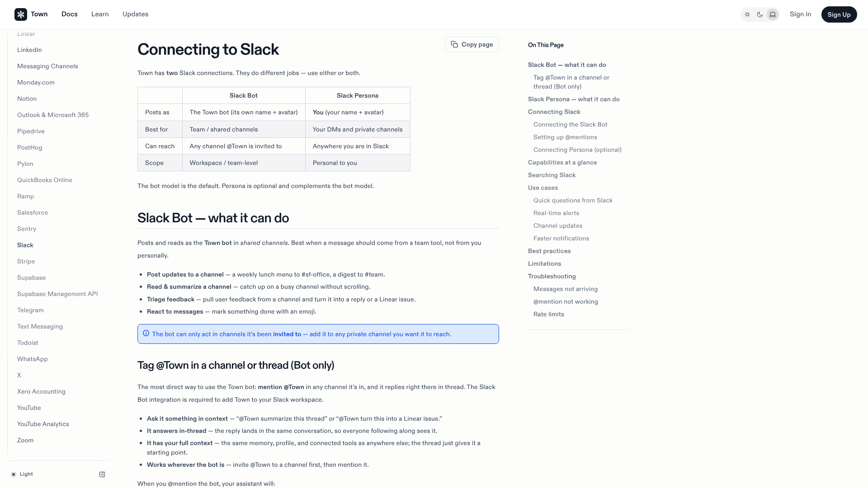Click the Sign in link
Image resolution: width=868 pixels, height=488 pixels.
(800, 14)
